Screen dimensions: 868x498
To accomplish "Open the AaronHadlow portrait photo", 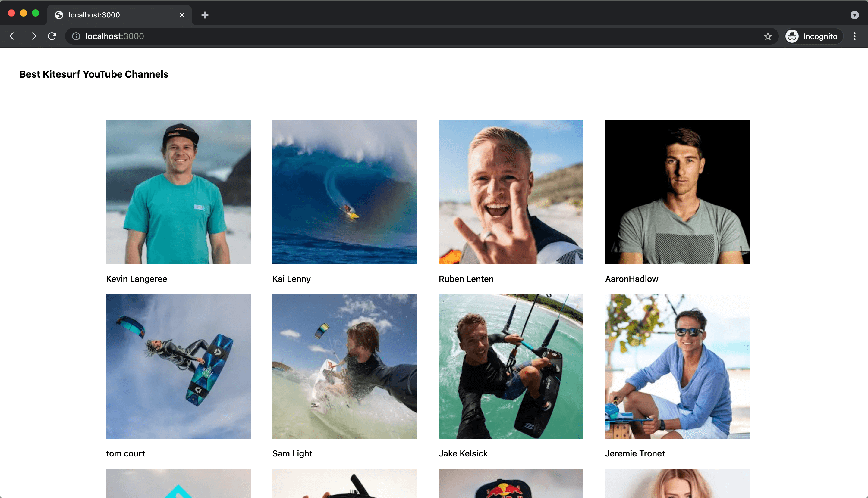I will pyautogui.click(x=677, y=192).
